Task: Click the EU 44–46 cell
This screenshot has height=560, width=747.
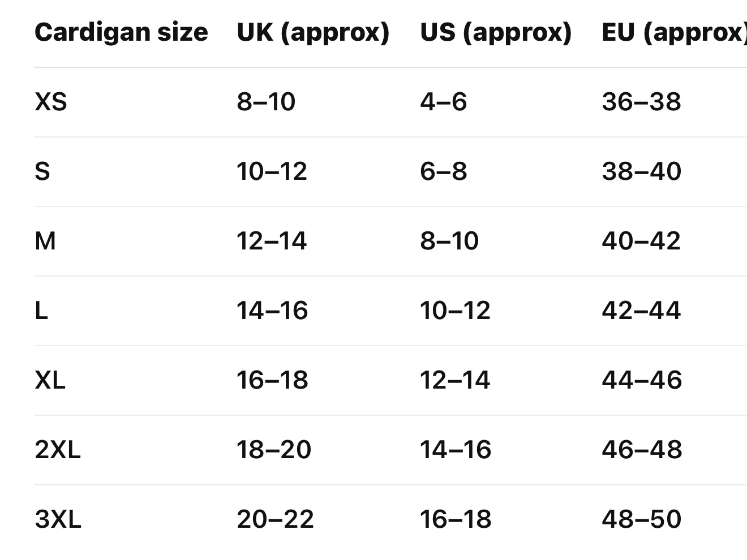Action: [642, 380]
